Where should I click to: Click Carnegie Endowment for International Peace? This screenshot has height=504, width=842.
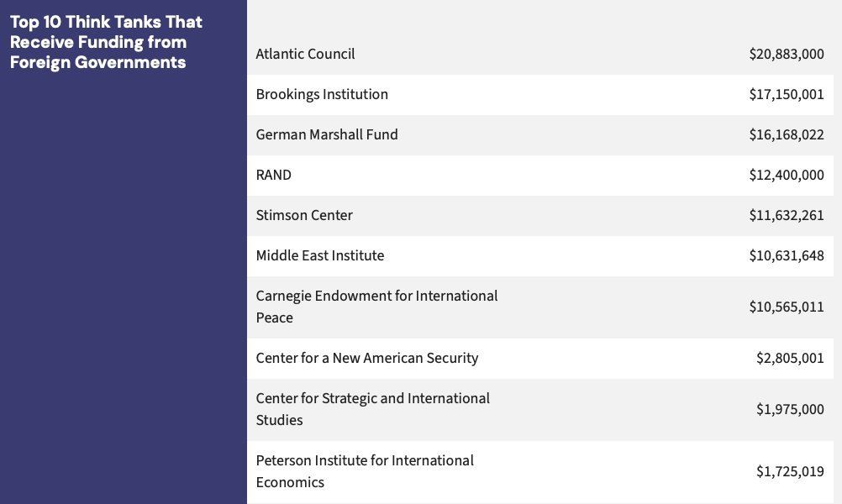pos(376,307)
